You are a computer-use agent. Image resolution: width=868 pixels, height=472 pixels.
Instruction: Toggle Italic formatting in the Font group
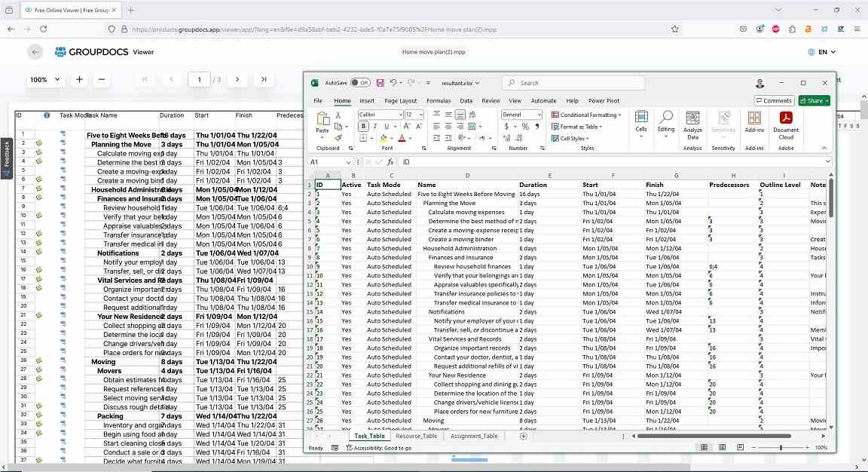374,127
